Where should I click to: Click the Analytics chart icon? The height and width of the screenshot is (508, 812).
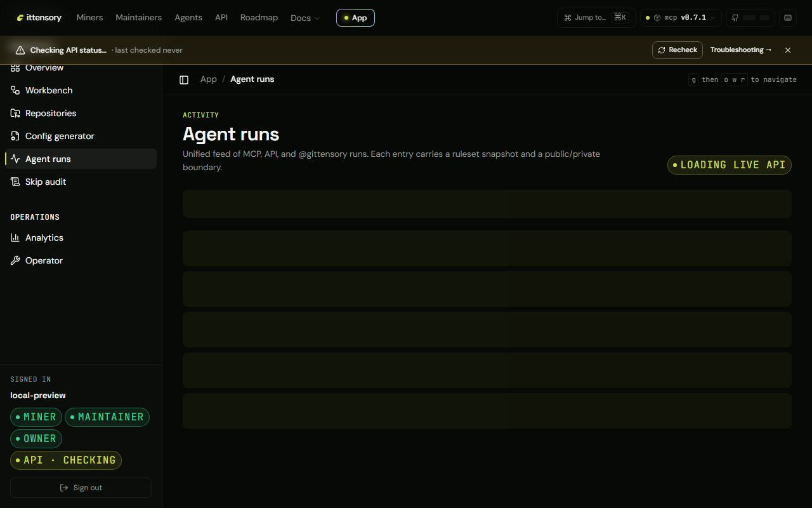point(15,237)
